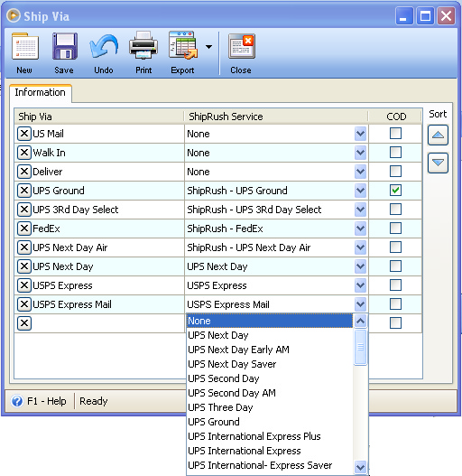This screenshot has height=476, width=462.
Task: Minimize the Ship Via window
Action: 404,15
